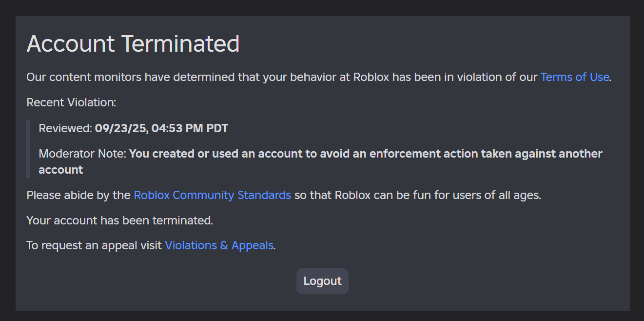644x321 pixels.
Task: Click the 'Moderator Note:' label
Action: pos(82,154)
